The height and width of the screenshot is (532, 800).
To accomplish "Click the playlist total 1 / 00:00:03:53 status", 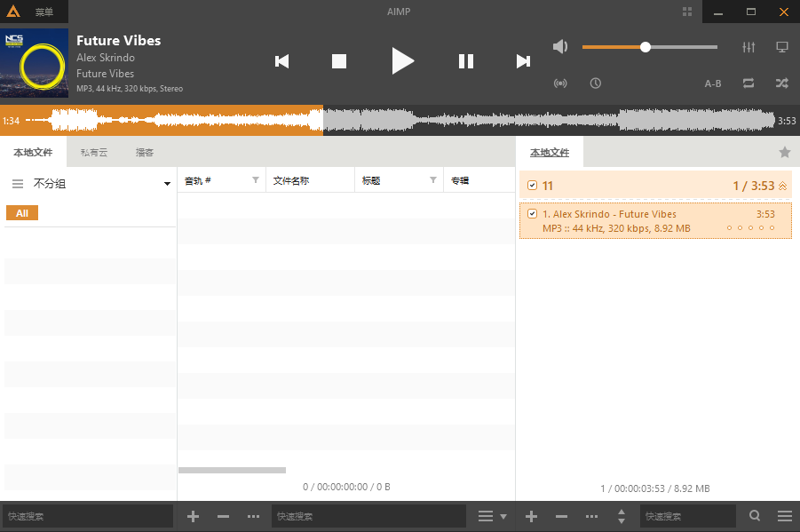I will (655, 488).
